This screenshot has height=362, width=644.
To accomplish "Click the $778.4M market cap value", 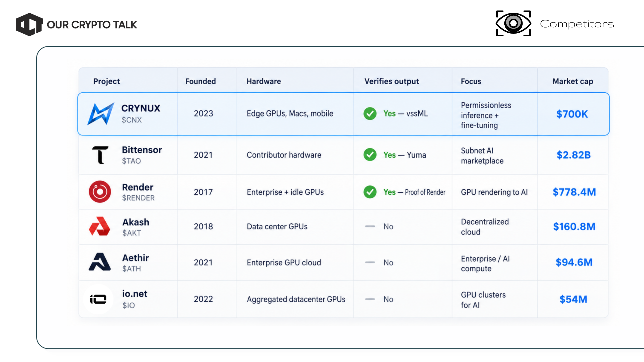I will [x=574, y=192].
